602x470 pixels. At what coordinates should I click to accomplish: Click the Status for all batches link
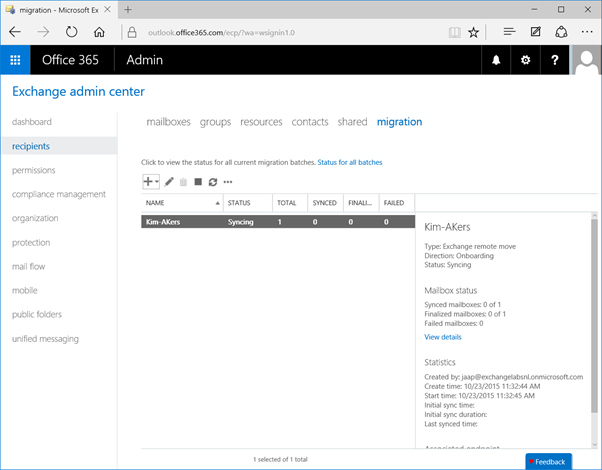pyautogui.click(x=349, y=162)
